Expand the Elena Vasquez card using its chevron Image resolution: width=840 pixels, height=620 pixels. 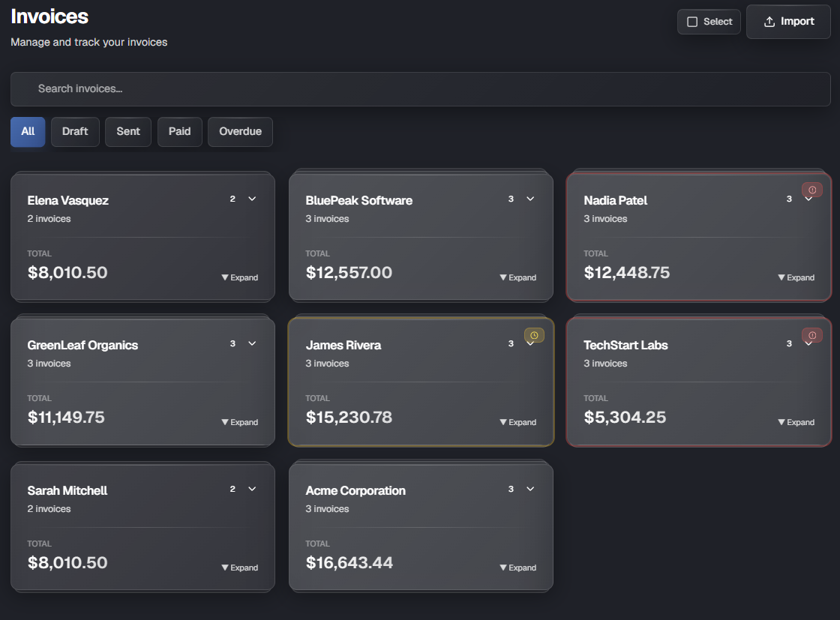click(x=252, y=199)
